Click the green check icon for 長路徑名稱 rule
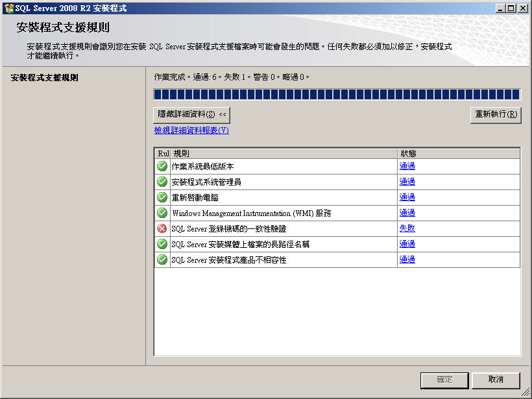The image size is (532, 399). tap(162, 245)
